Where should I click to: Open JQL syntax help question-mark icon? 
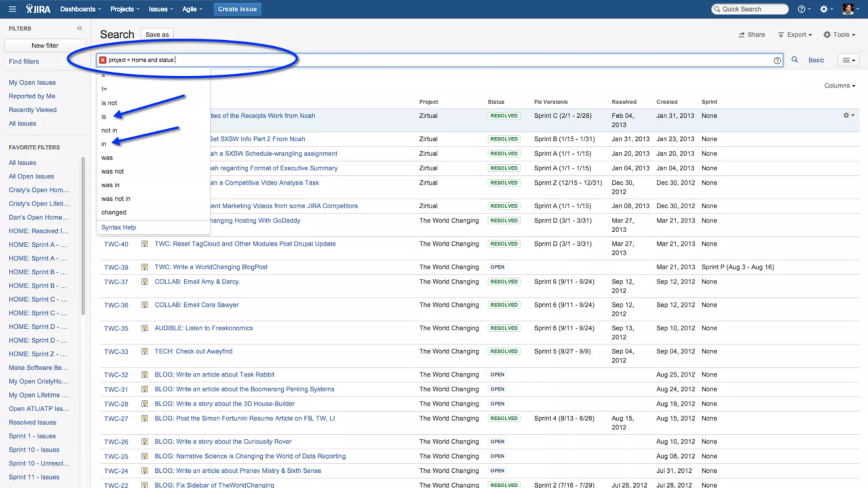coord(777,60)
